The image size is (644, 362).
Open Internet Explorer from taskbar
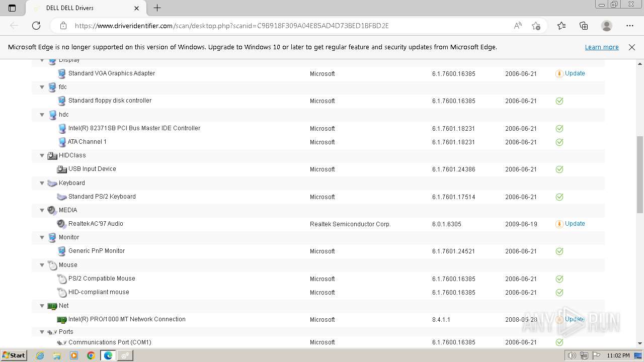(40, 355)
